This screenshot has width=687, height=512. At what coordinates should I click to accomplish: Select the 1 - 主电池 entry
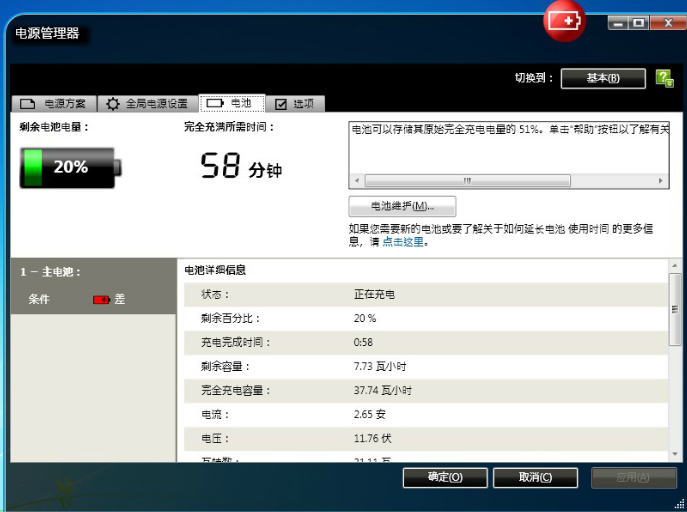(x=51, y=271)
